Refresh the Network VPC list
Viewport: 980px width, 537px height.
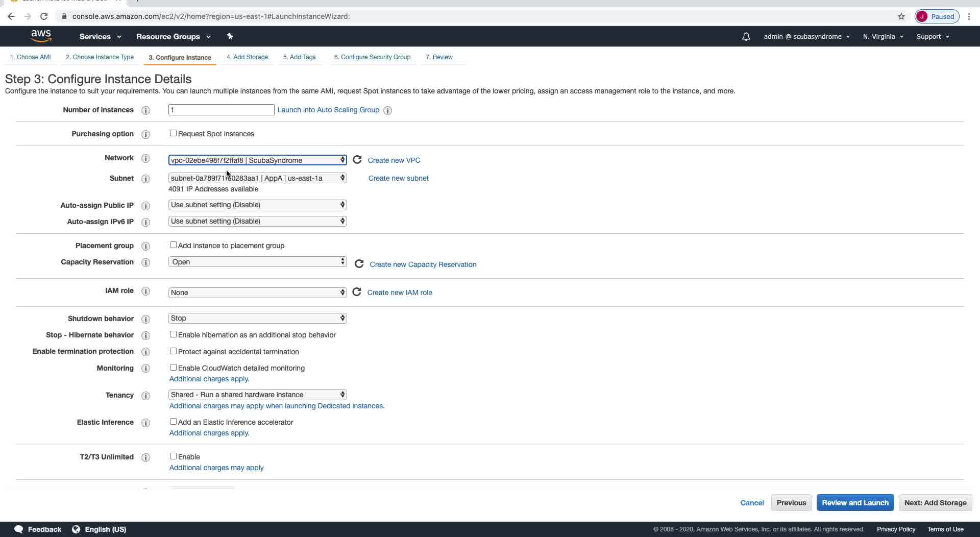coord(357,160)
